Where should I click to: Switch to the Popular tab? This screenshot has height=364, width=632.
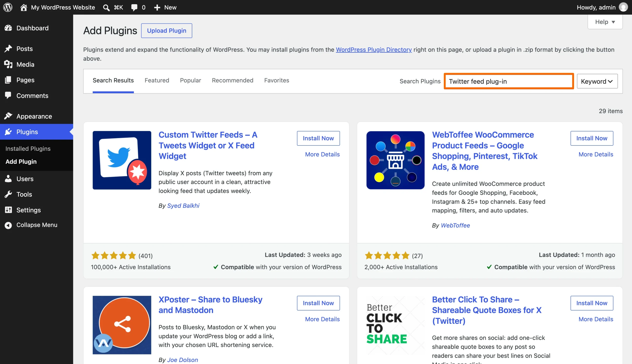(190, 80)
